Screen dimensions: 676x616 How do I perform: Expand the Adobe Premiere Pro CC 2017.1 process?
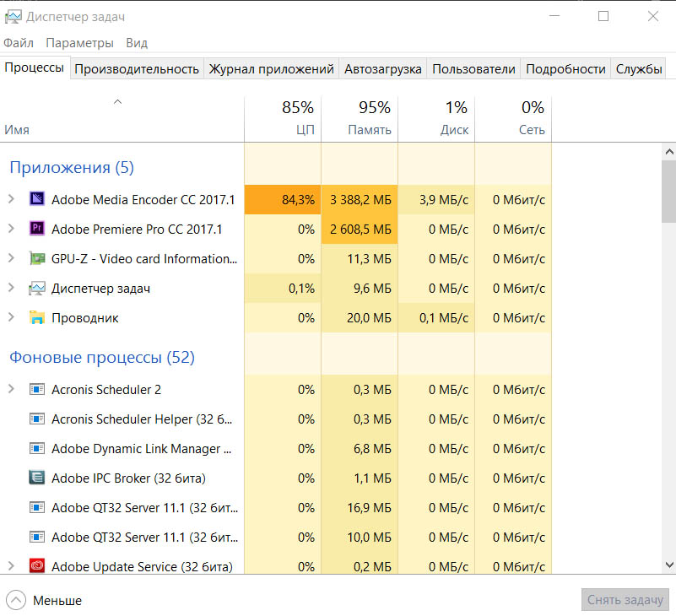click(11, 229)
